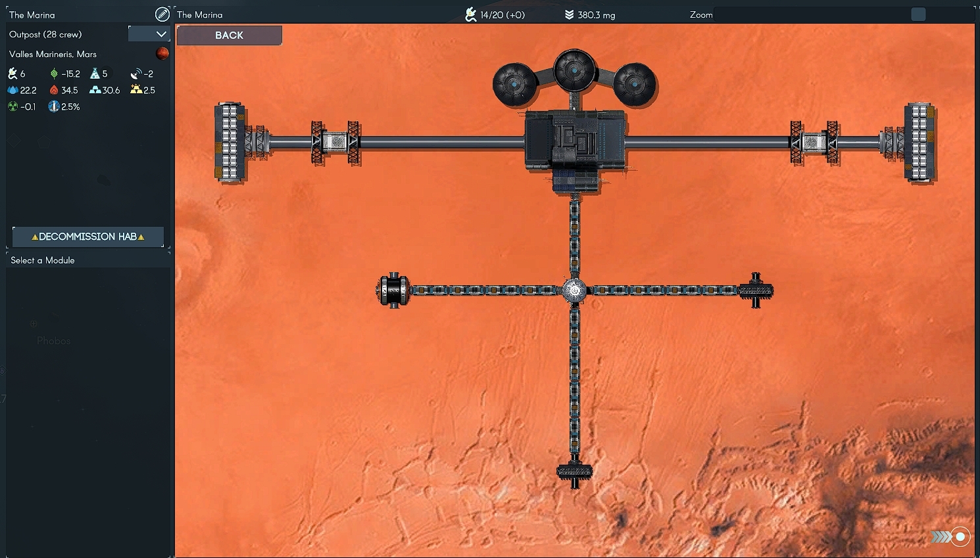The height and width of the screenshot is (558, 980).
Task: Select the mission control antenna icon showing -2
Action: [x=136, y=74]
